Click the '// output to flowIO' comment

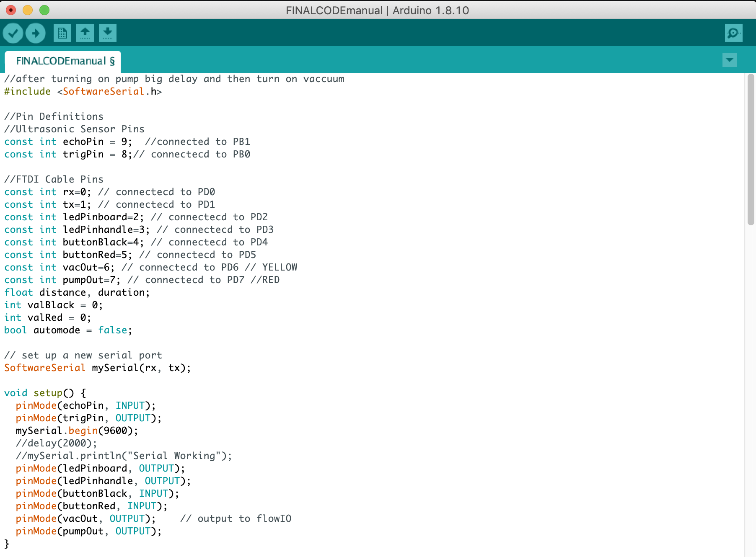tap(236, 518)
